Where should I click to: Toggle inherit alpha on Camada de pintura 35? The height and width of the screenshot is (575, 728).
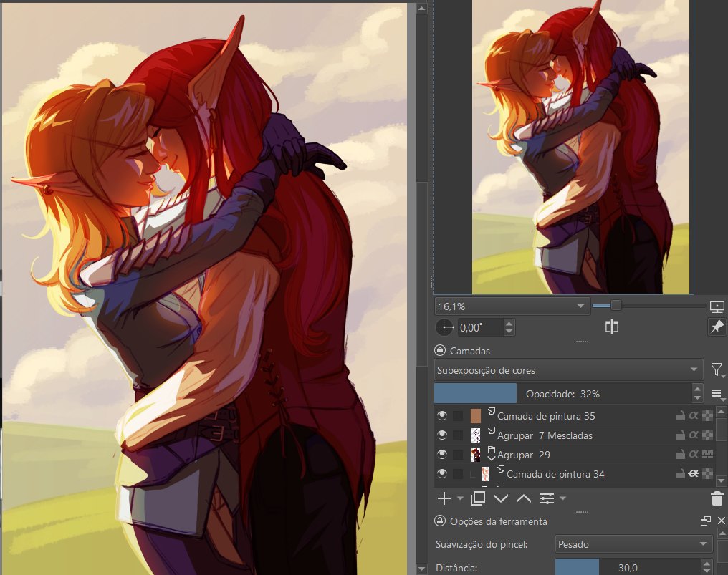[694, 416]
